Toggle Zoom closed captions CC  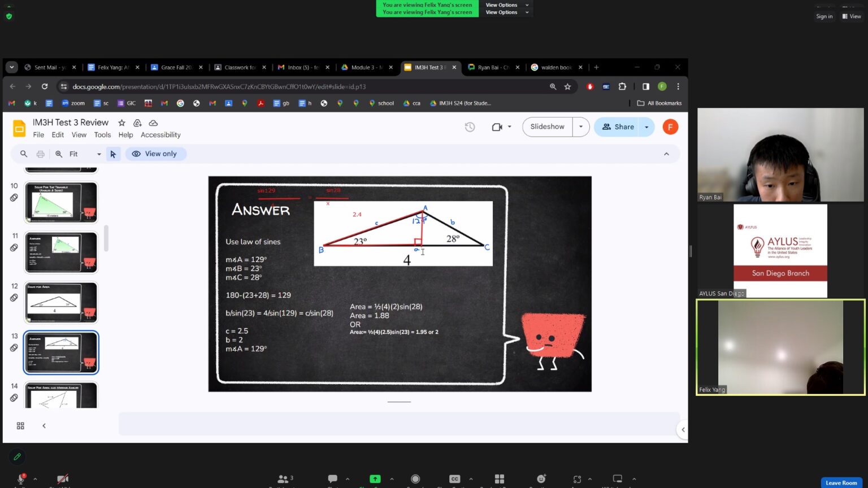pyautogui.click(x=454, y=479)
